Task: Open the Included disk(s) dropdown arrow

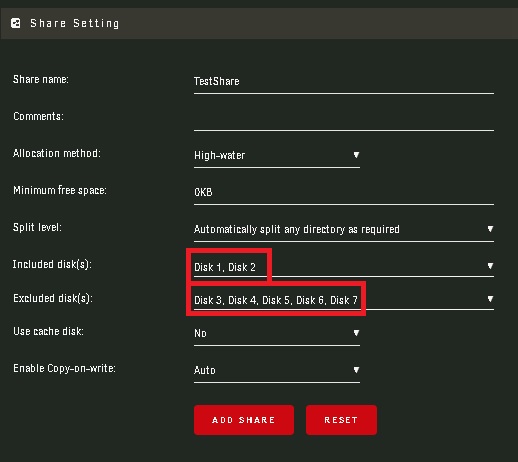Action: (x=490, y=266)
